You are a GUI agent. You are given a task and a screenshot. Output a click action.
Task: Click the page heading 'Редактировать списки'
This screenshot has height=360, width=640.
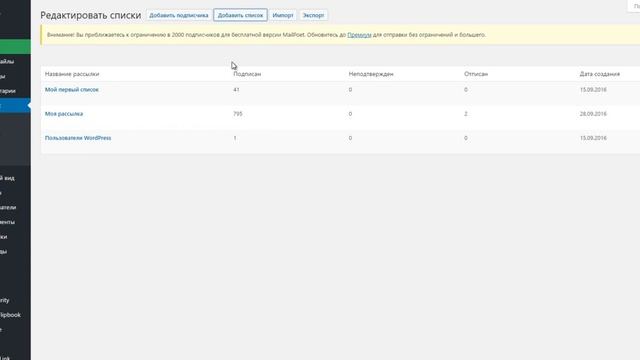(91, 15)
